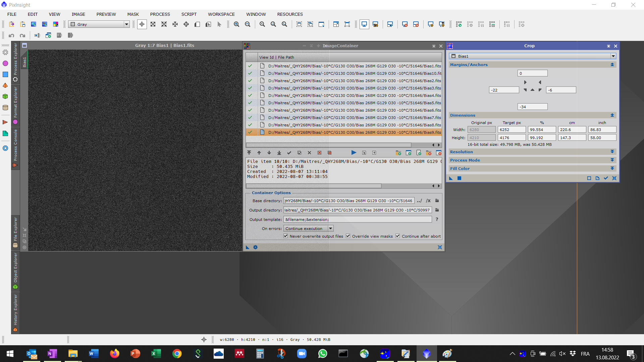Viewport: 644px width, 362px height.
Task: Move selected item to top of list
Action: point(249,153)
